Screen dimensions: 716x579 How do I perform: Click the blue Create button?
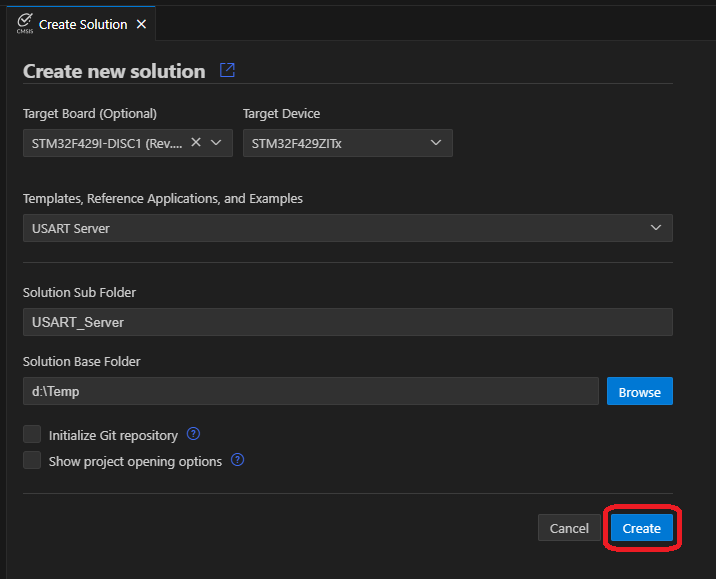641,528
